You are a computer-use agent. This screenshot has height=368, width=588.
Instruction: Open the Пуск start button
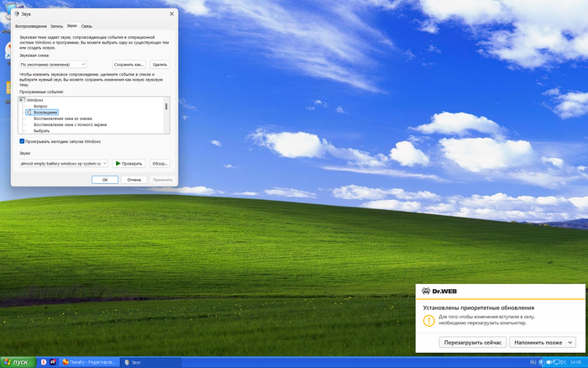(x=16, y=362)
